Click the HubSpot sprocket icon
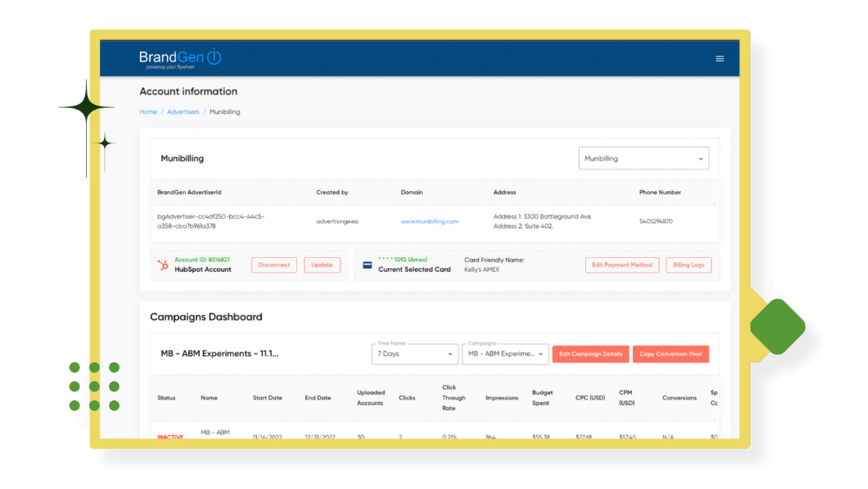The image size is (868, 489). click(163, 265)
